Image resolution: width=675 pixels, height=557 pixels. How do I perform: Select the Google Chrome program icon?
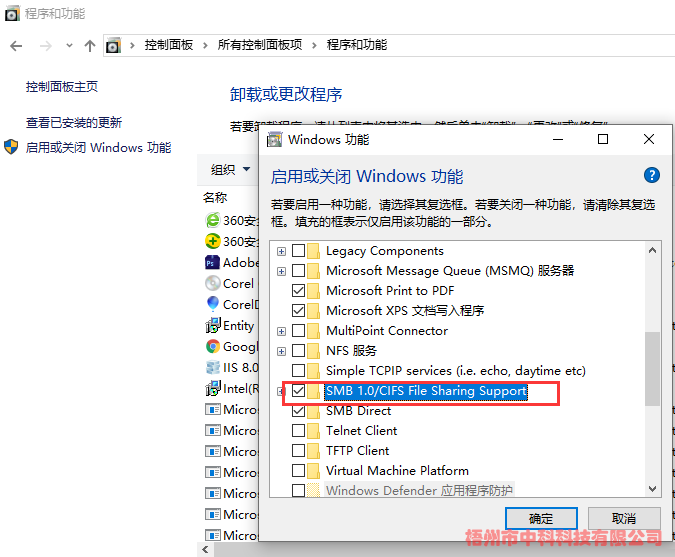[212, 346]
